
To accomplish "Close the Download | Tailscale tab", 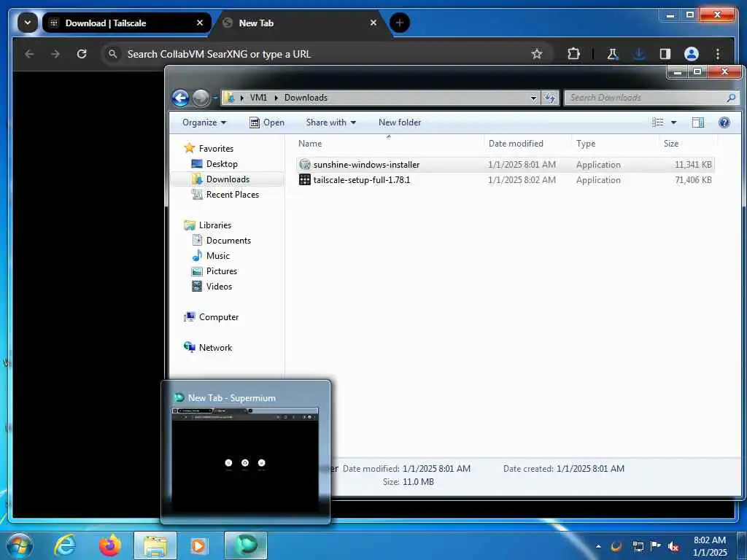I will pyautogui.click(x=200, y=23).
